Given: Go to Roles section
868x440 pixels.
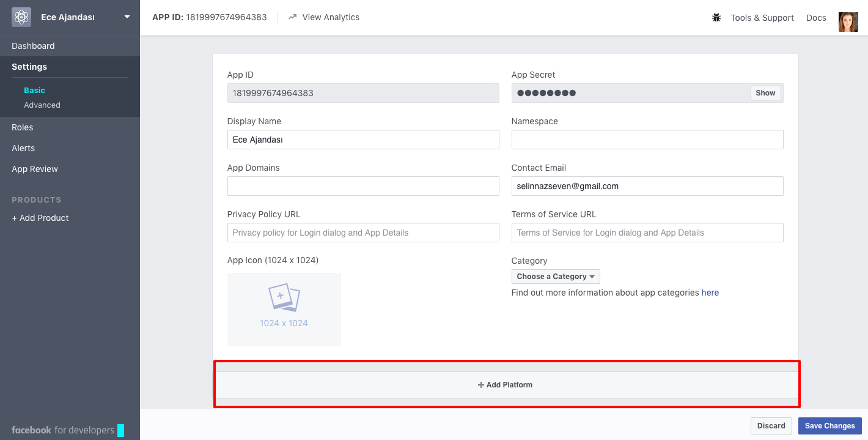Looking at the screenshot, I should click(x=23, y=127).
